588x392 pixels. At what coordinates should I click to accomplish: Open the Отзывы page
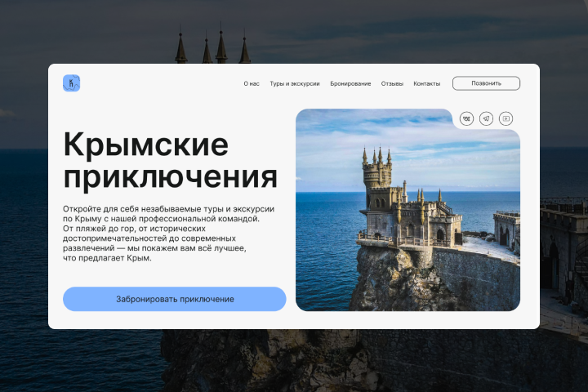[392, 83]
